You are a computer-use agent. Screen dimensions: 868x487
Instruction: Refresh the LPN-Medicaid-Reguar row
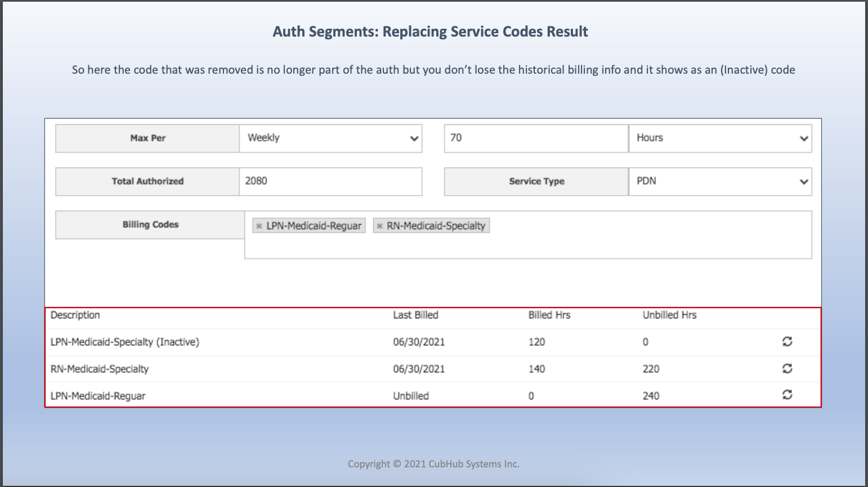(x=787, y=395)
